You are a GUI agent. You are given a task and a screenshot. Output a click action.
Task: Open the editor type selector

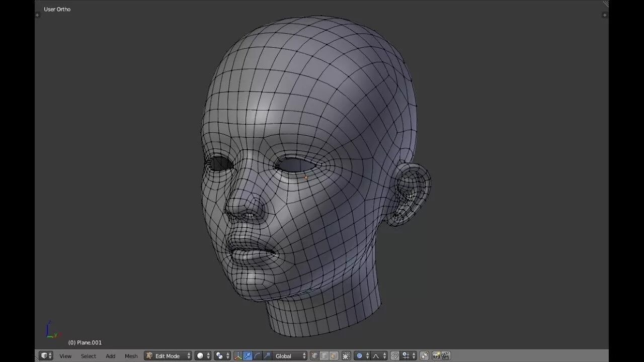tap(46, 356)
